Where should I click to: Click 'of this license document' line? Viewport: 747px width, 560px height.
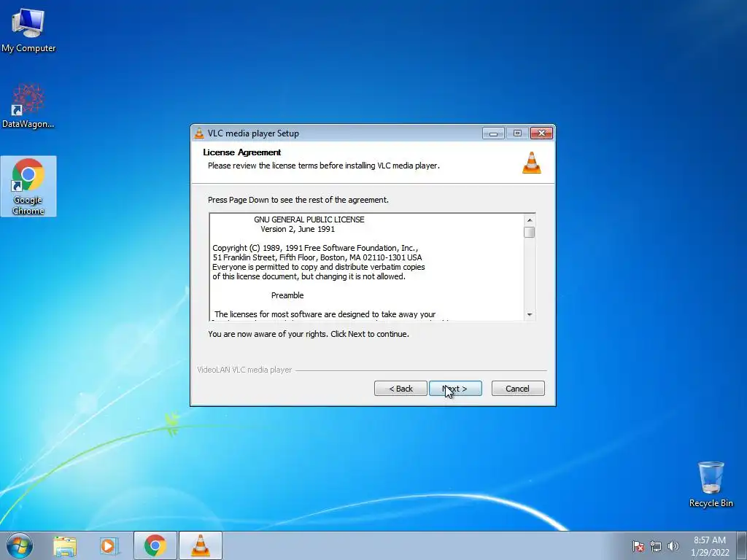[309, 276]
